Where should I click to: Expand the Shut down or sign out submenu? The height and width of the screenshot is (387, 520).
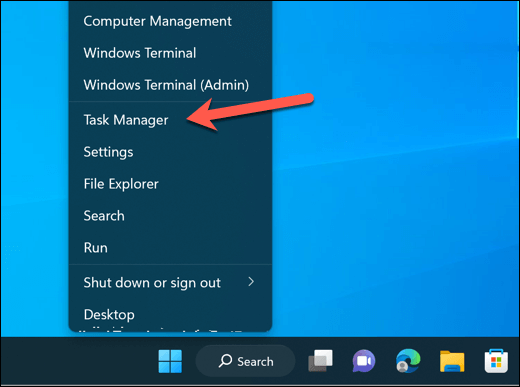pyautogui.click(x=170, y=283)
